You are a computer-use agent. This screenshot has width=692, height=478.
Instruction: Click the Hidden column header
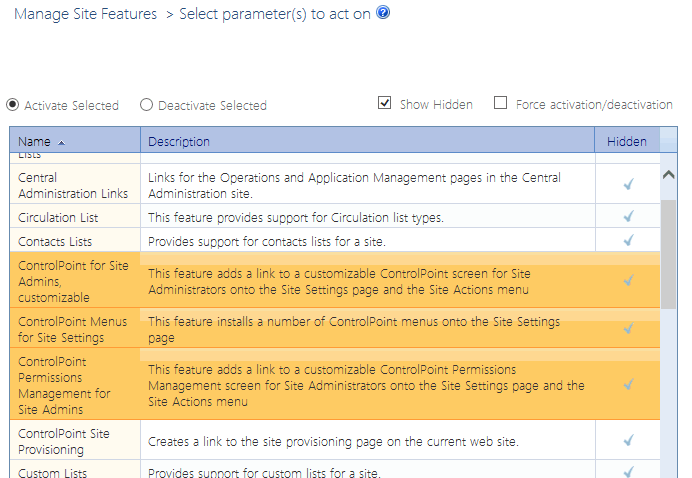627,142
